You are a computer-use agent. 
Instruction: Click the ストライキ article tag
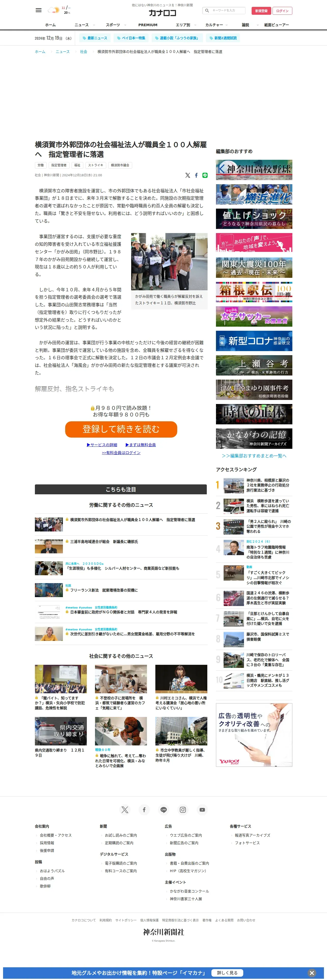tap(96, 165)
